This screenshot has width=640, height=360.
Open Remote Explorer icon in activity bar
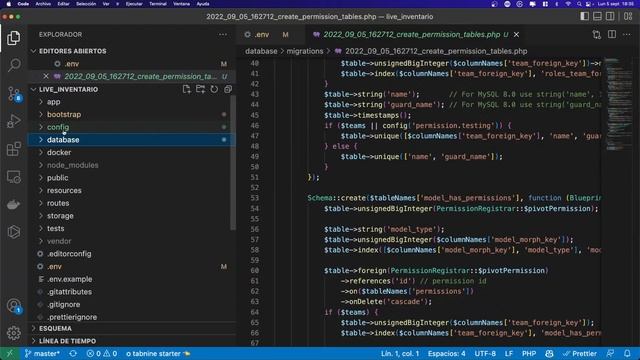click(13, 177)
